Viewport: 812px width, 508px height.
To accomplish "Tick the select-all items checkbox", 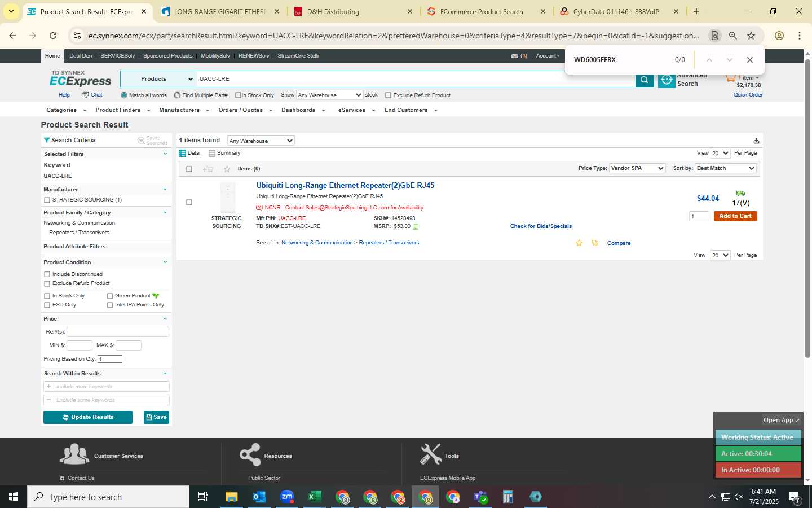I will [189, 169].
